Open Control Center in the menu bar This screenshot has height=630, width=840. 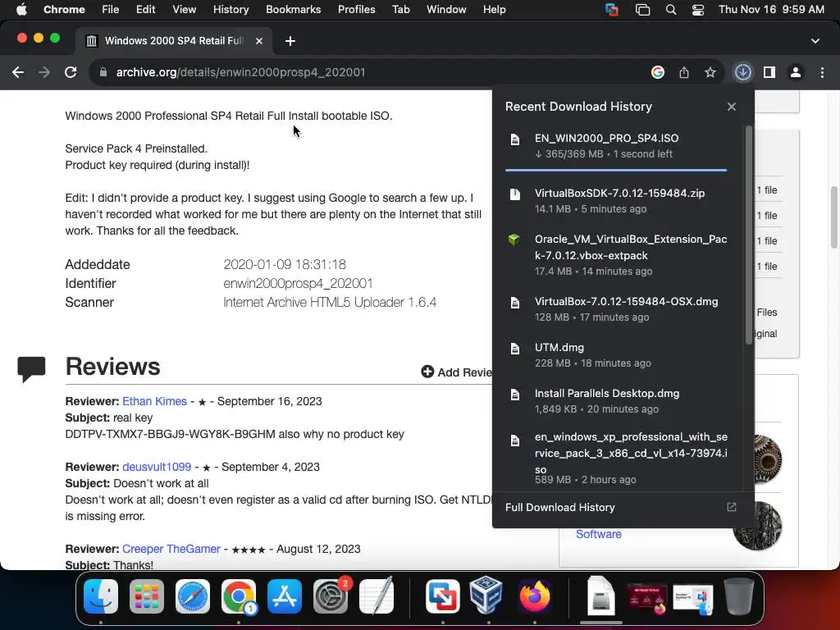[x=698, y=10]
